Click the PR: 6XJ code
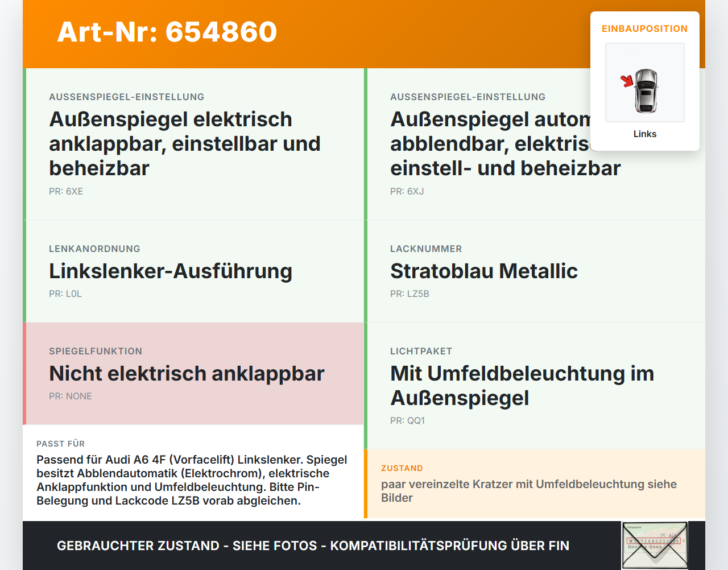The height and width of the screenshot is (570, 728). pos(407,191)
